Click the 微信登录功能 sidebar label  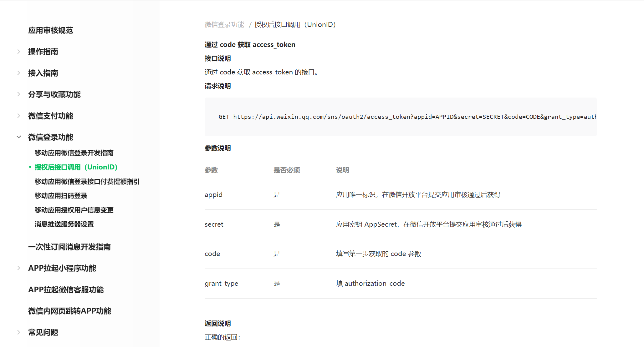pos(50,137)
